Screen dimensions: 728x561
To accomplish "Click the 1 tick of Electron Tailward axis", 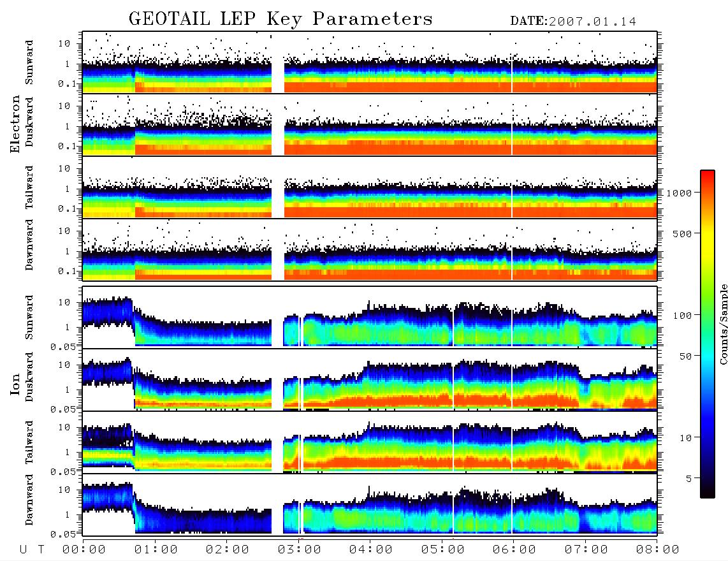I will [68, 189].
